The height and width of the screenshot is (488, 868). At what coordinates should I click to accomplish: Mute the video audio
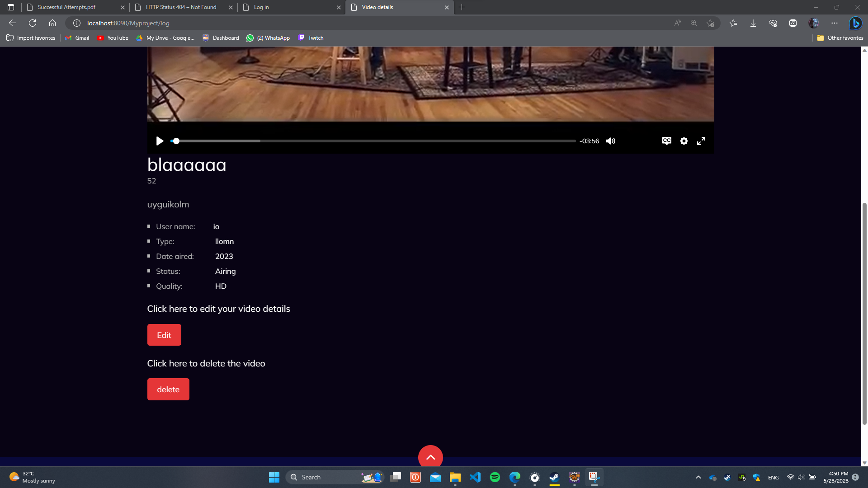coord(611,141)
